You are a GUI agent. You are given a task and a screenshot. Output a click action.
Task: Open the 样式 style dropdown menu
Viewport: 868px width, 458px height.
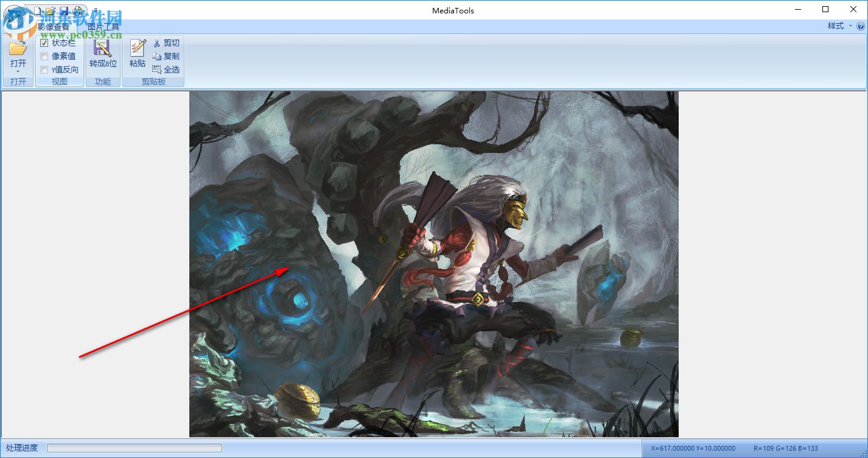coord(839,26)
